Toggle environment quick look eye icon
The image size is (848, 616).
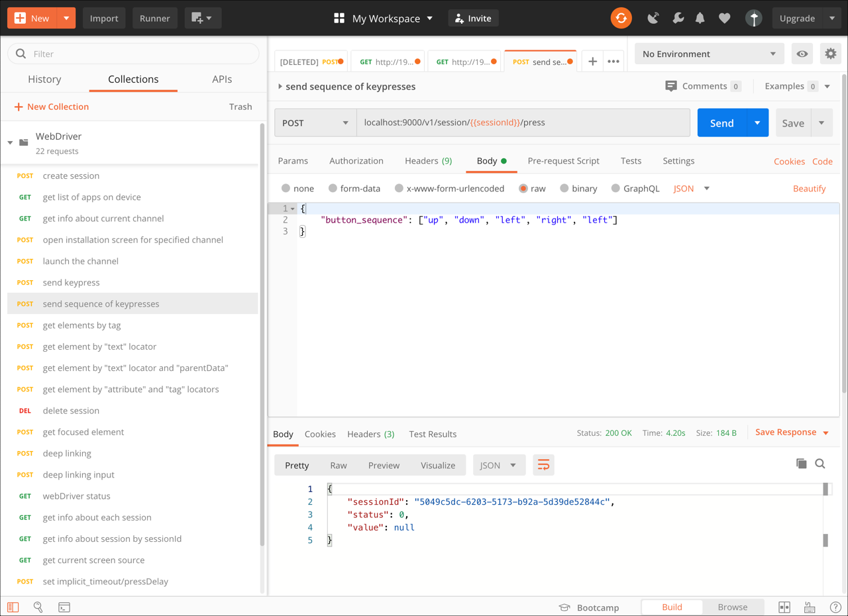(x=802, y=54)
